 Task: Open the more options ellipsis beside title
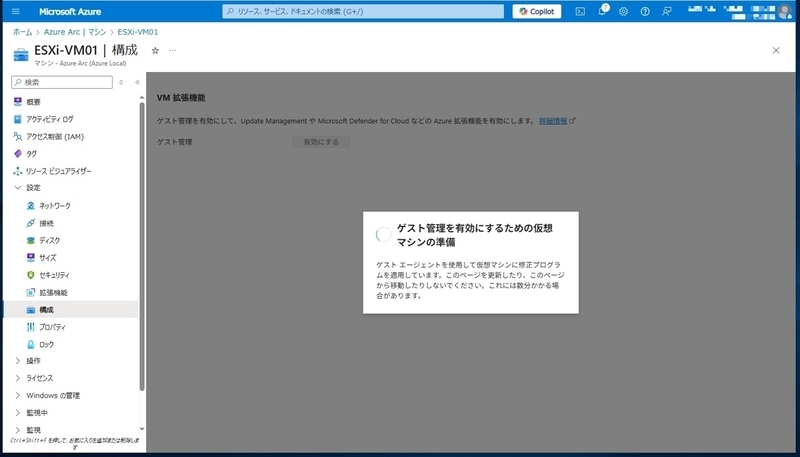[173, 50]
